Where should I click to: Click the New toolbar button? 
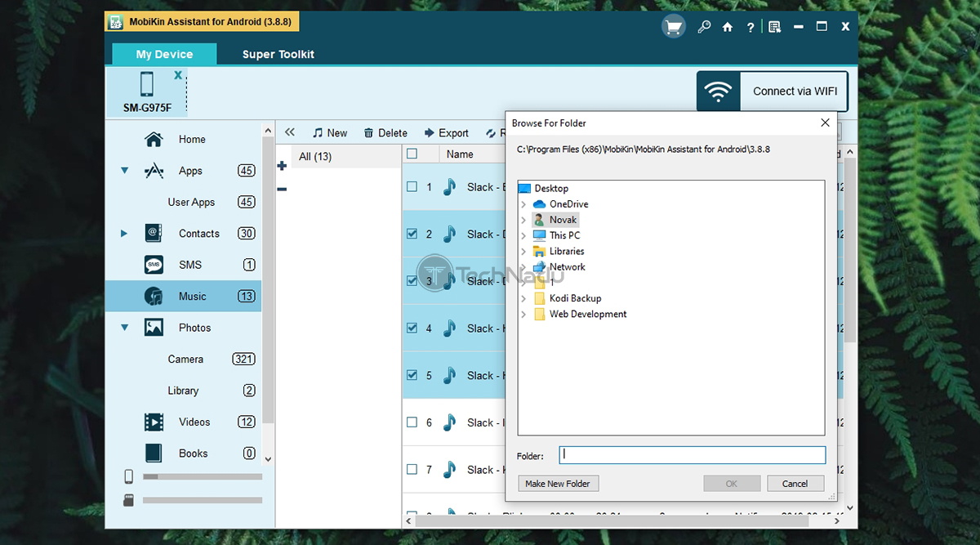pos(330,133)
